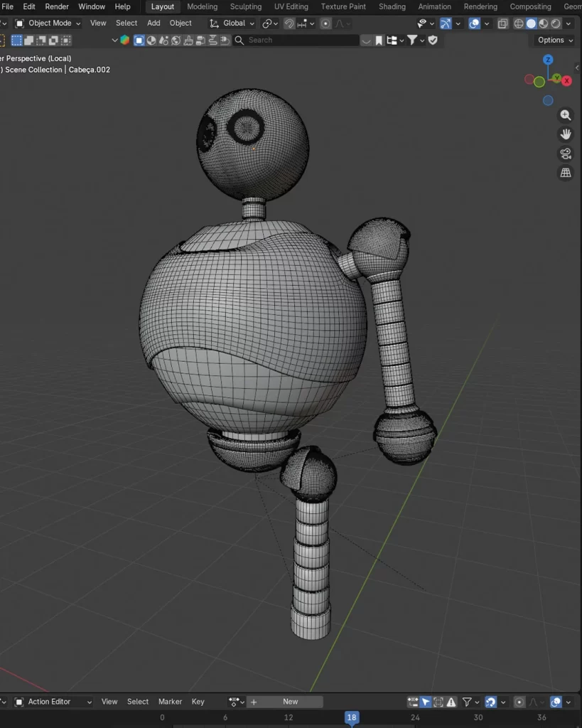Expand the Options dropdown

pyautogui.click(x=555, y=40)
